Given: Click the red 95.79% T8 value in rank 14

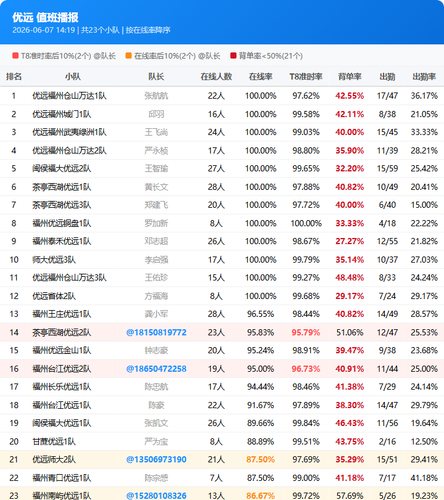Looking at the screenshot, I should (306, 332).
